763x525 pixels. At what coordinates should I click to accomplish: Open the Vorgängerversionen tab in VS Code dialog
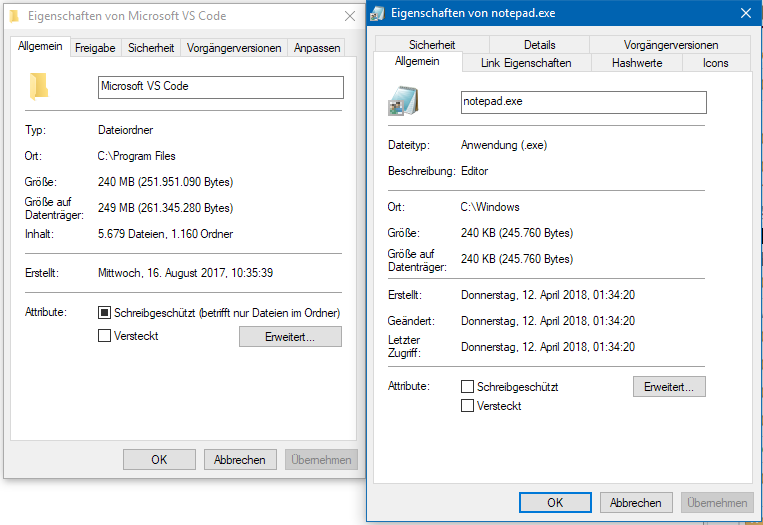[235, 47]
